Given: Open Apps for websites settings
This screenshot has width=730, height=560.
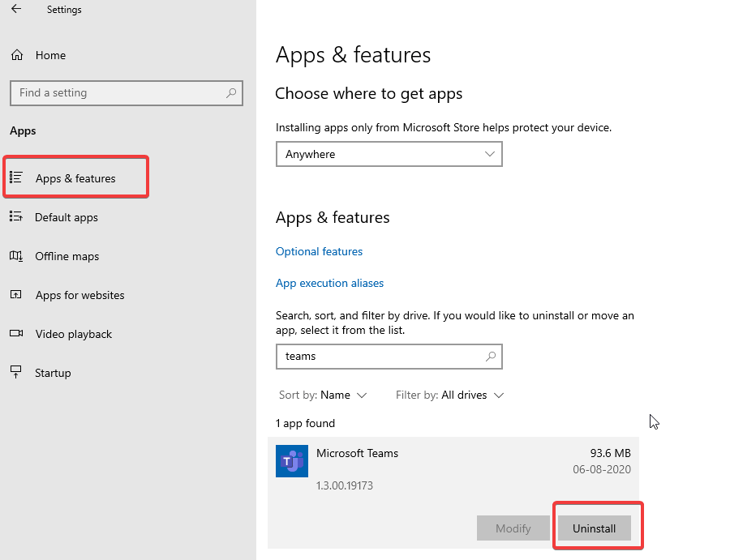Looking at the screenshot, I should (79, 295).
